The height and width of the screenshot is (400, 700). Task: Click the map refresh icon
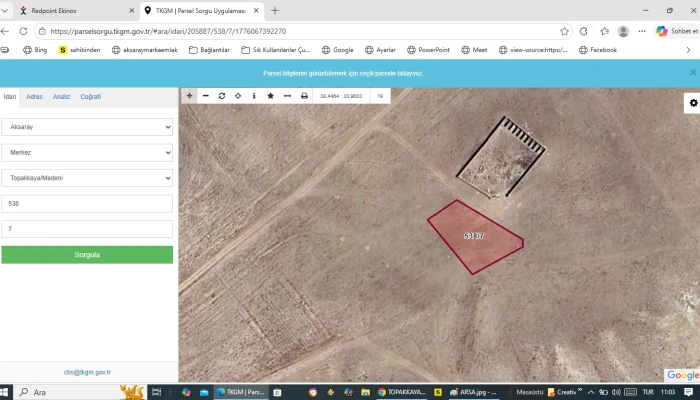222,96
